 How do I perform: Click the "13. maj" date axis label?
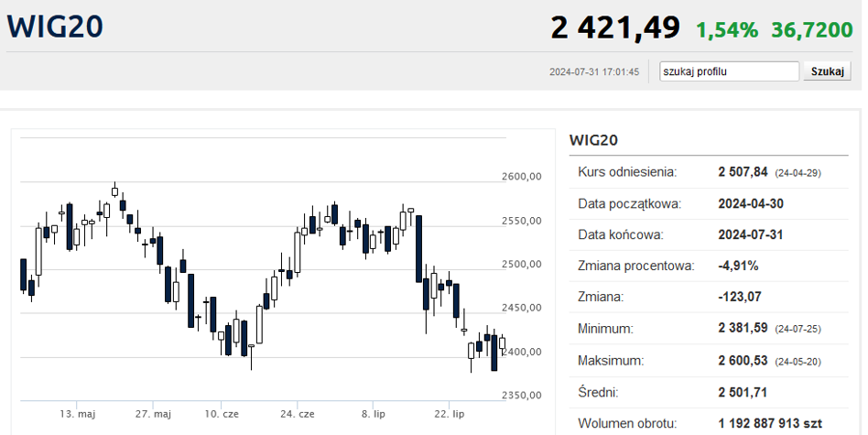coord(78,414)
